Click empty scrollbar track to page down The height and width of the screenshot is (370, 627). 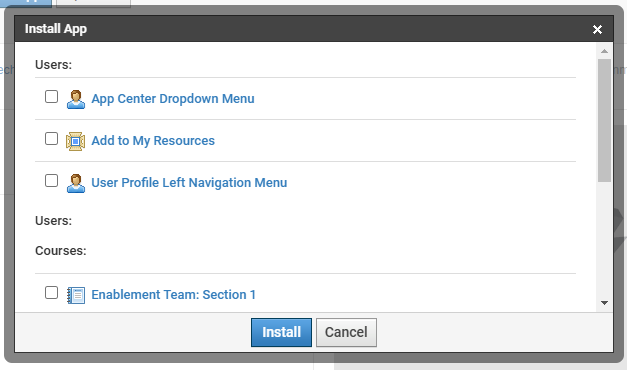pyautogui.click(x=604, y=240)
